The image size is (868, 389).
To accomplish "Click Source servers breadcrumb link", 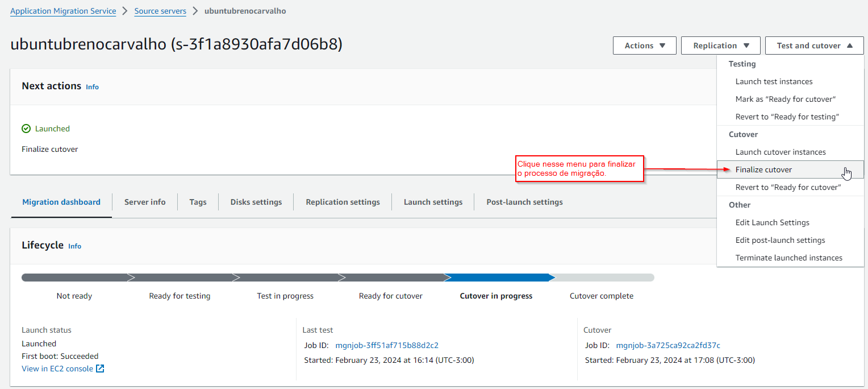I will [x=160, y=11].
